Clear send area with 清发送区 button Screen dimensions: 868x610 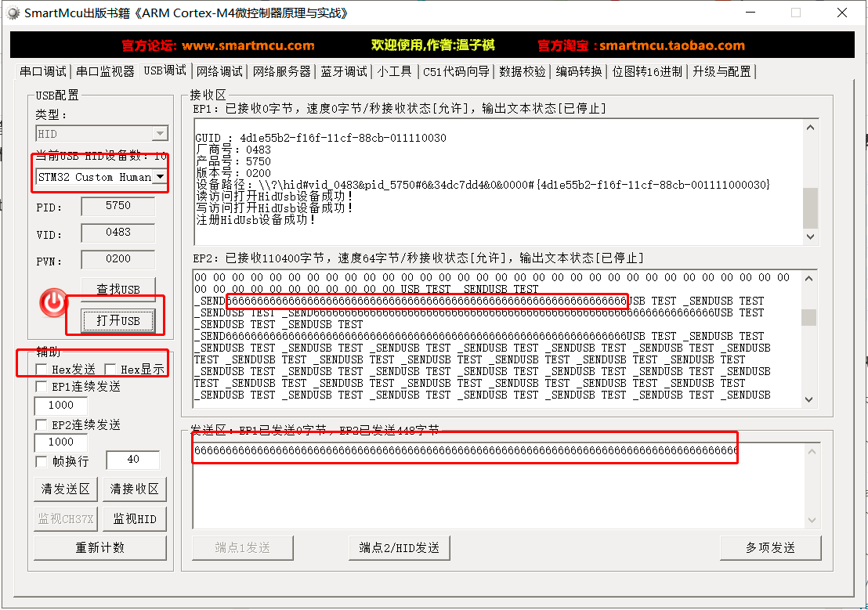point(65,489)
